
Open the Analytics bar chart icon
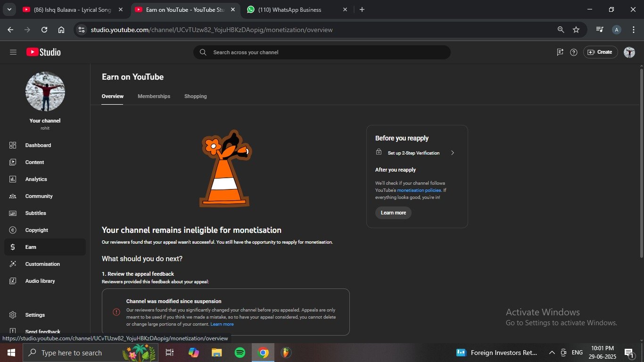click(13, 179)
